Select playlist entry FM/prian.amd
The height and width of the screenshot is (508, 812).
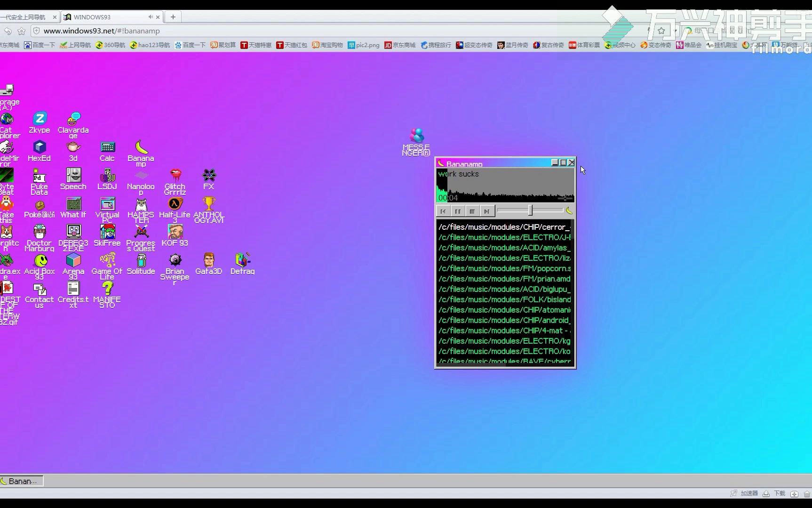tap(505, 279)
